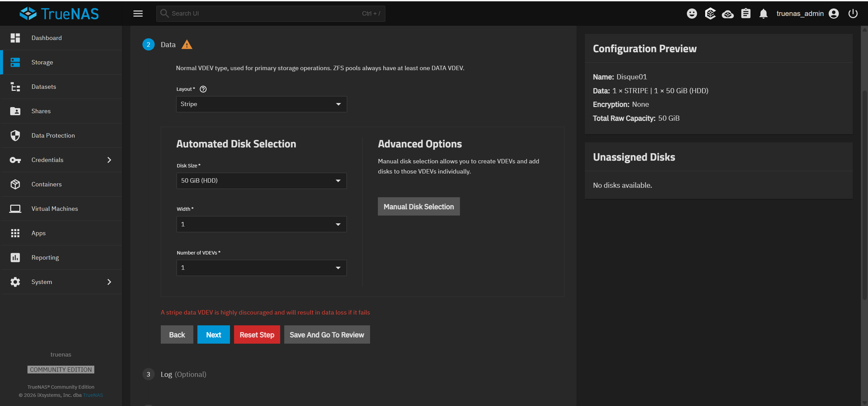Toggle the sidebar hamburger menu

tap(138, 14)
